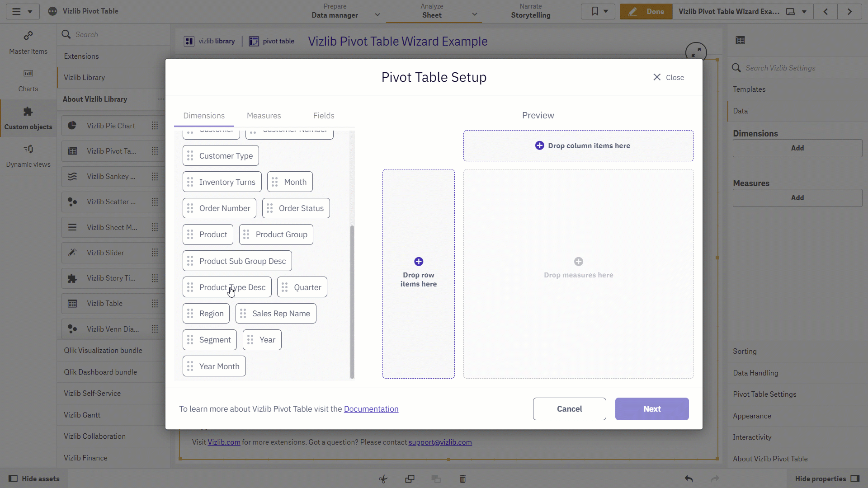
Task: Go to the next sheet arrow
Action: 849,12
